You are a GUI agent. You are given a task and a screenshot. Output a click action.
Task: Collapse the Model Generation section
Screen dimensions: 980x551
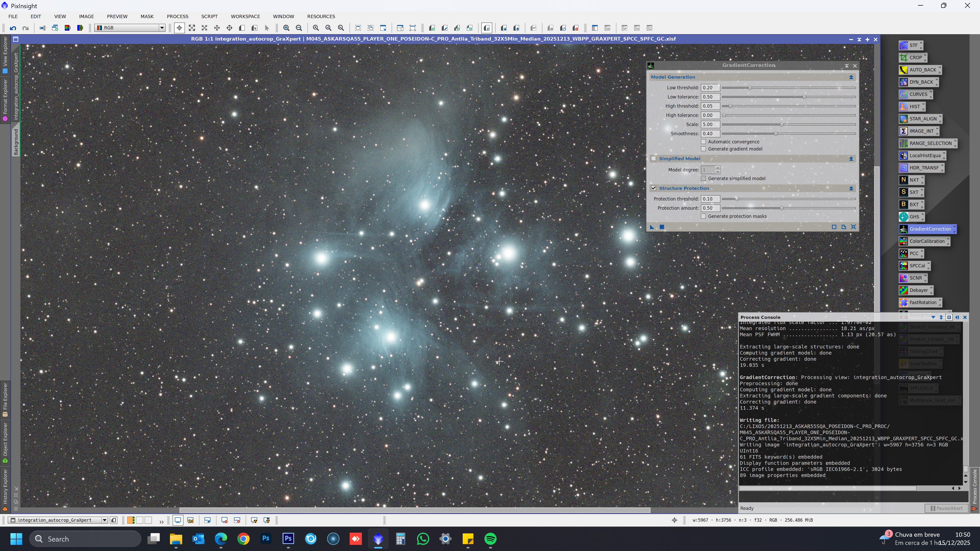tap(851, 77)
